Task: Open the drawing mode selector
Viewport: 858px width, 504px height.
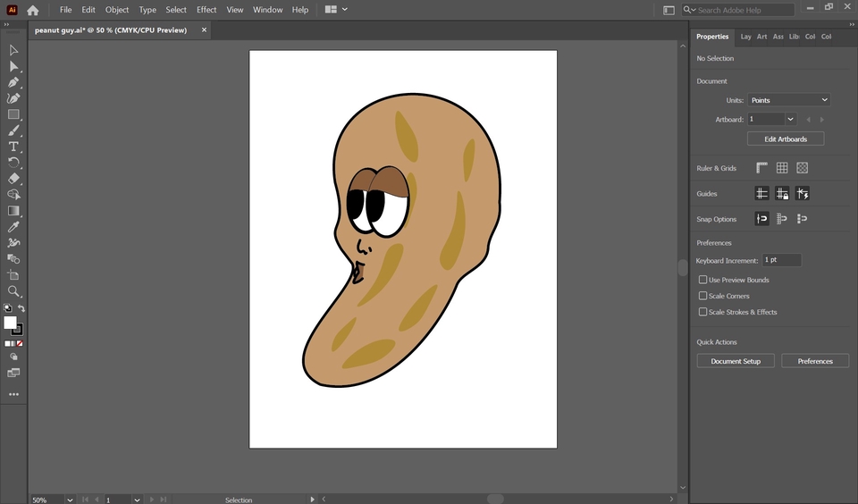Action: point(13,357)
